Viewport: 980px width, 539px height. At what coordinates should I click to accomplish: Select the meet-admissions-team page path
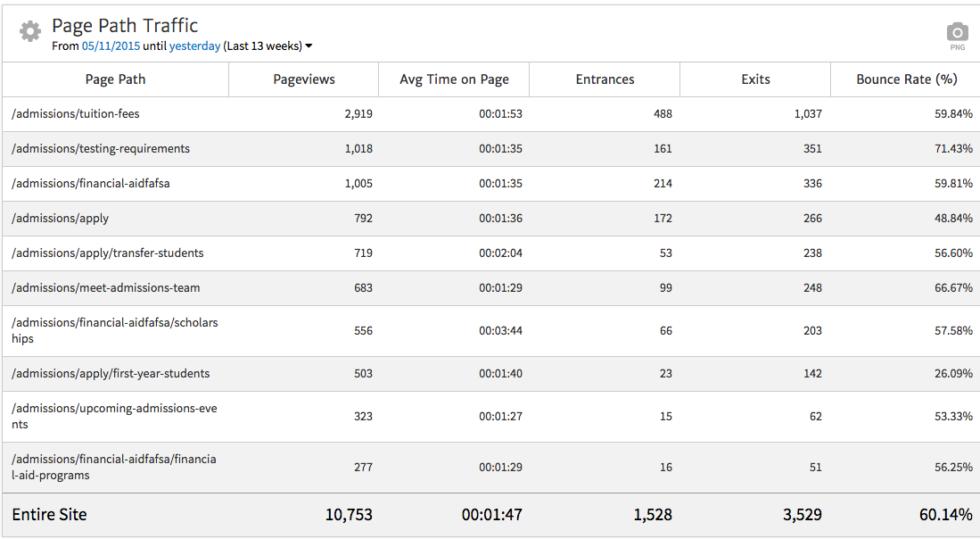[x=106, y=288]
